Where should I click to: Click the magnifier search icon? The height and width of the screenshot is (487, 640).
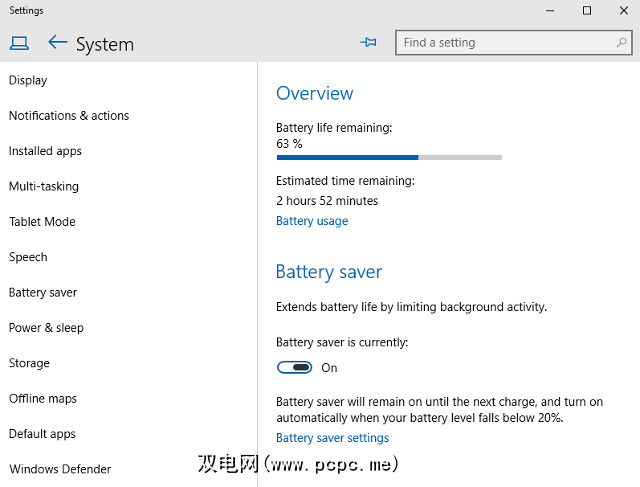tap(621, 43)
